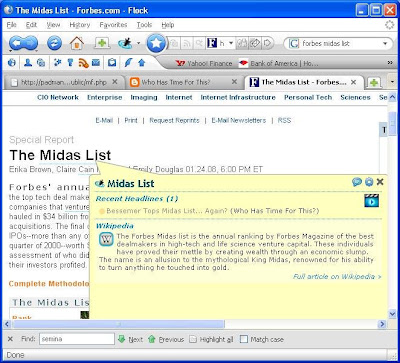Click Previous in the Find bar

[x=166, y=339]
